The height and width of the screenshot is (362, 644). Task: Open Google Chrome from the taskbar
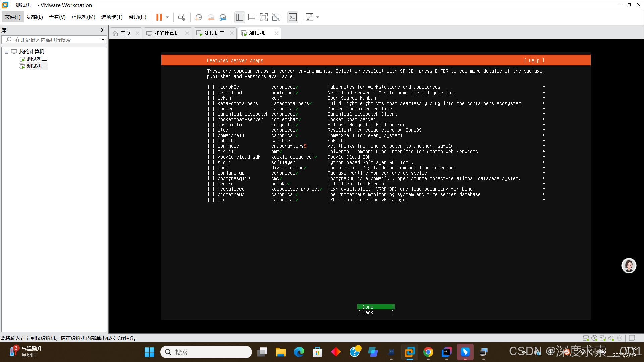(x=428, y=352)
